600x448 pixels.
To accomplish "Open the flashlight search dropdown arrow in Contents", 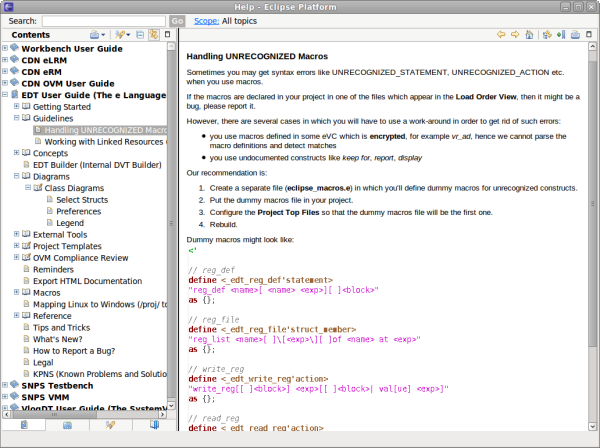I will (128, 35).
